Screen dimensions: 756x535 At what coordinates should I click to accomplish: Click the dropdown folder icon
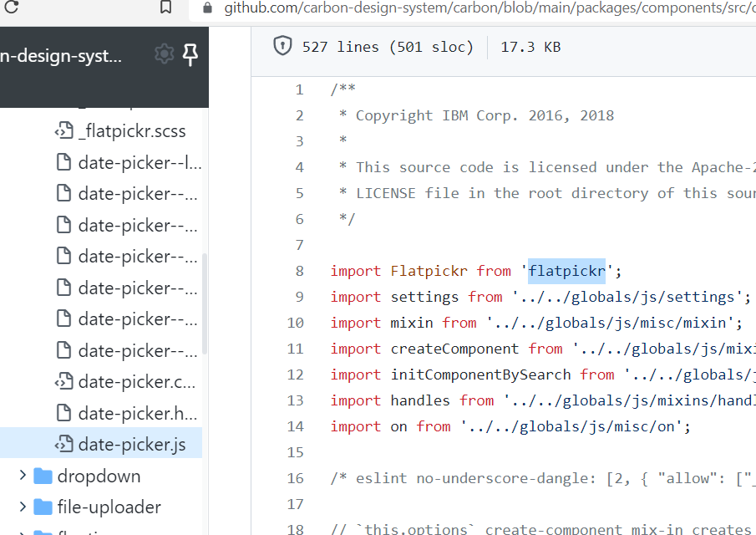tap(43, 476)
